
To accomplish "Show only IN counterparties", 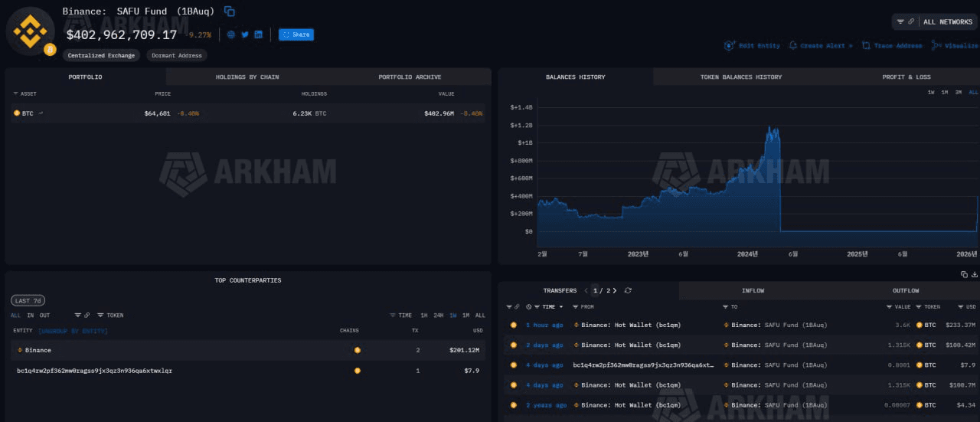I will point(30,316).
